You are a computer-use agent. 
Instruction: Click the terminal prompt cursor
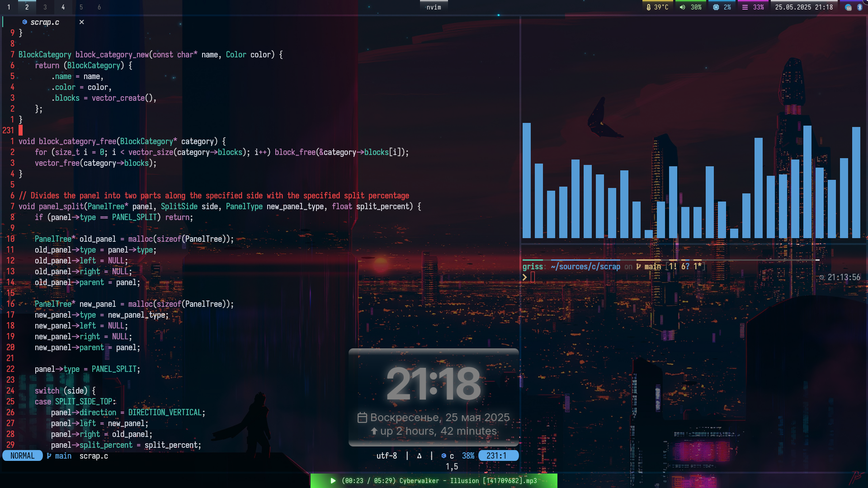click(x=533, y=277)
